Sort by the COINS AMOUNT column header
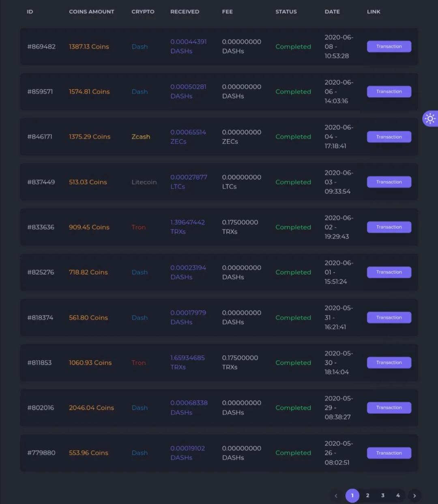The image size is (438, 504). click(x=92, y=12)
